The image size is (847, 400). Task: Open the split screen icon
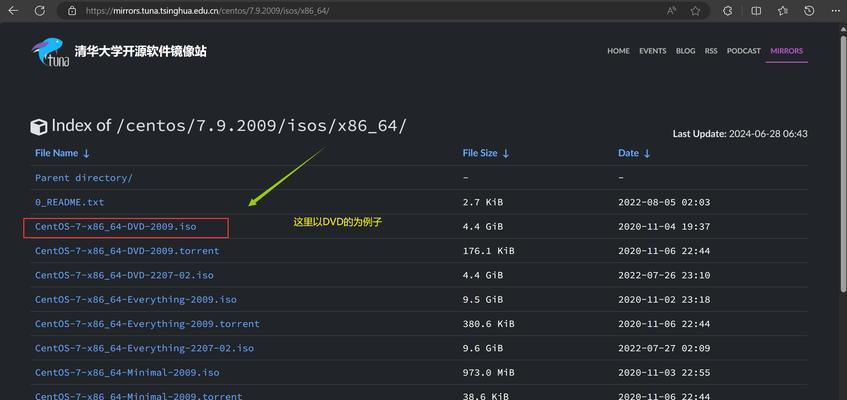point(756,10)
